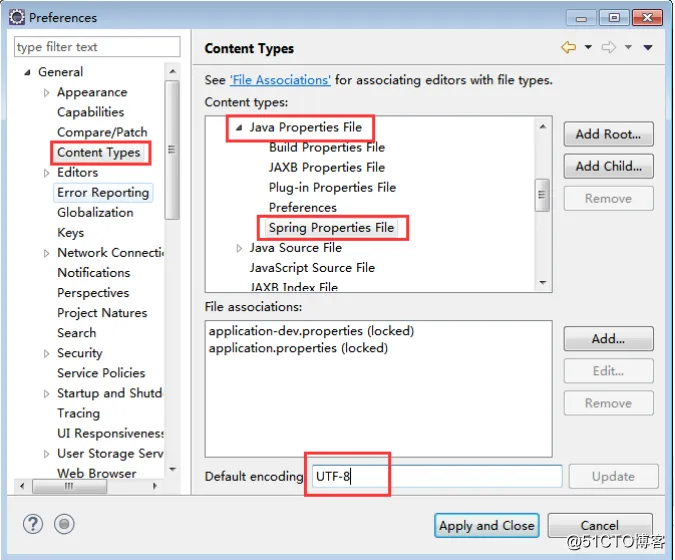
Task: Select Spring Properties File content type
Action: click(x=331, y=228)
